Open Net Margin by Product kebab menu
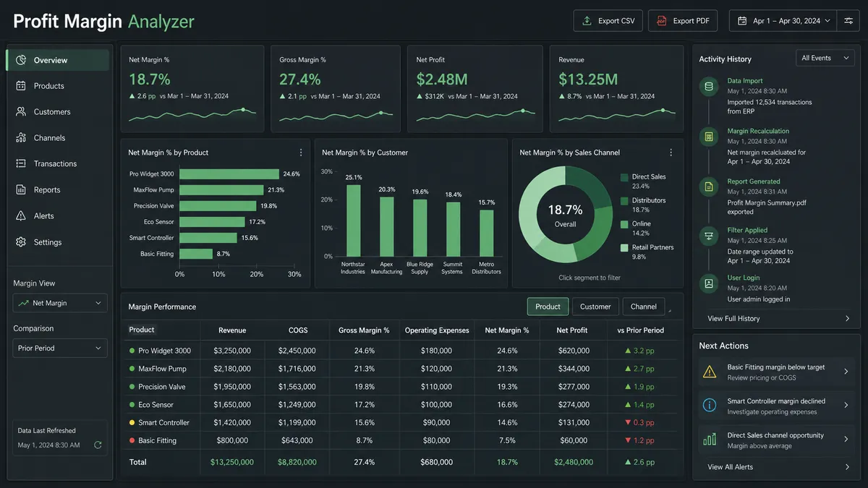The height and width of the screenshot is (488, 868). tap(301, 153)
